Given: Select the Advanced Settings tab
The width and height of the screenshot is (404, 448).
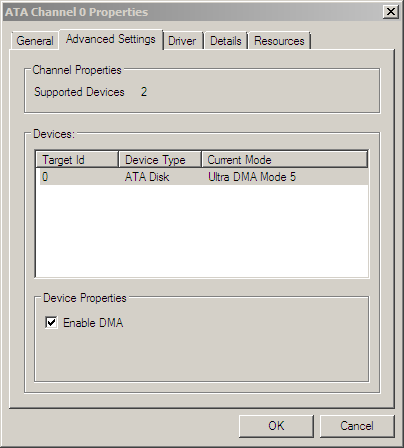Looking at the screenshot, I should pyautogui.click(x=111, y=39).
